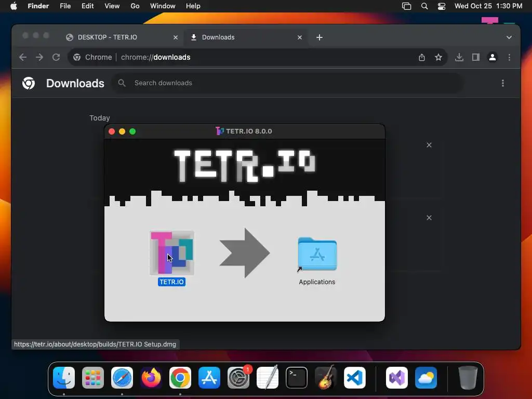532x399 pixels.
Task: Close the Downloads tab
Action: (x=300, y=37)
